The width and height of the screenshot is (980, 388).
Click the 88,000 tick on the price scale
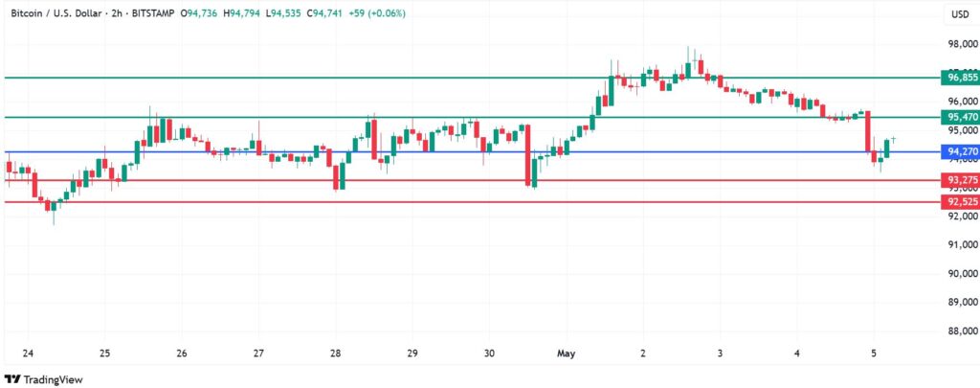pyautogui.click(x=959, y=331)
